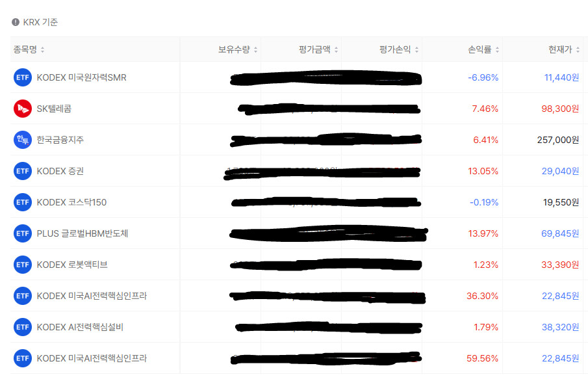Click the 69,845원 current price
Image resolution: width=588 pixels, height=381 pixels.
click(x=560, y=233)
